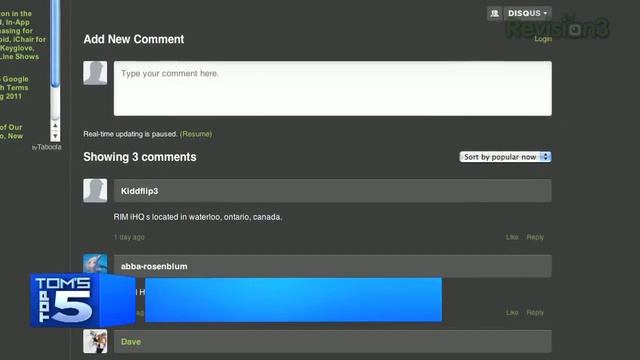Open the sidebar article mentioning Keyglove
The image size is (640, 360).
click(22, 35)
